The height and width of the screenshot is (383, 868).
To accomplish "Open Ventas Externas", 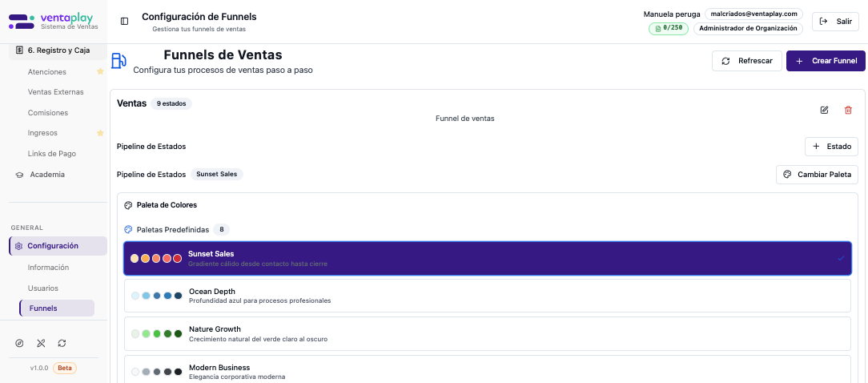I will coord(55,92).
